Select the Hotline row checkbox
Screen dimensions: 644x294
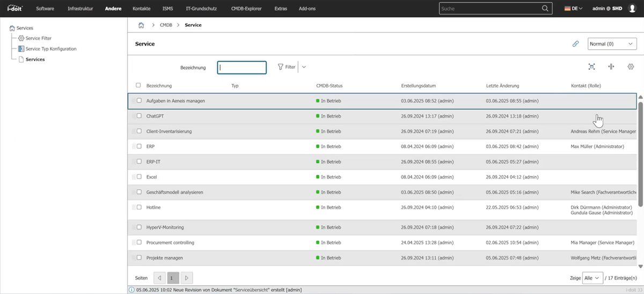point(139,207)
